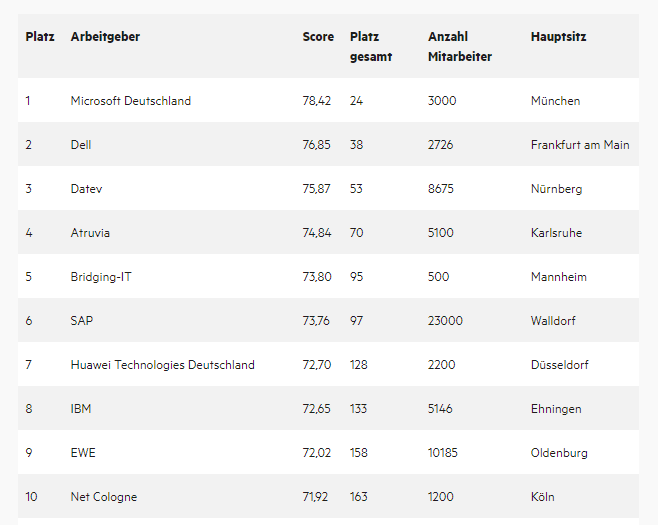The image size is (658, 525).
Task: Select the Bridging-IT row name
Action: (x=101, y=277)
